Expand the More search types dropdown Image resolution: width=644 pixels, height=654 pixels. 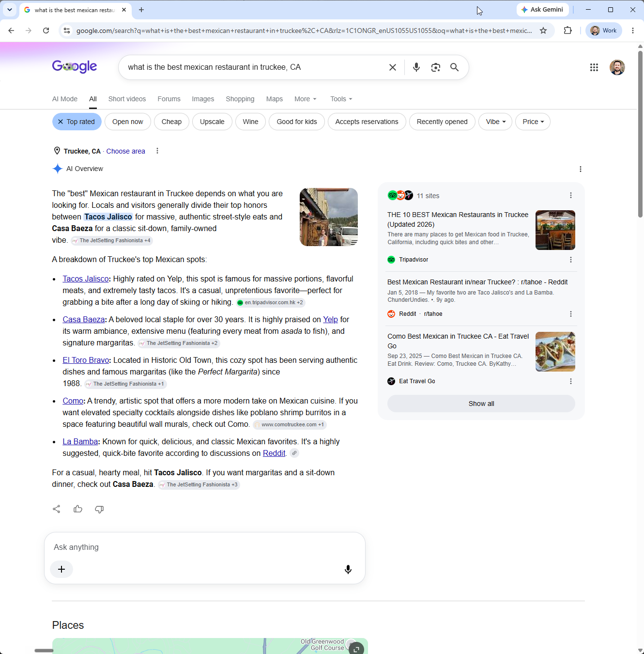(x=305, y=99)
